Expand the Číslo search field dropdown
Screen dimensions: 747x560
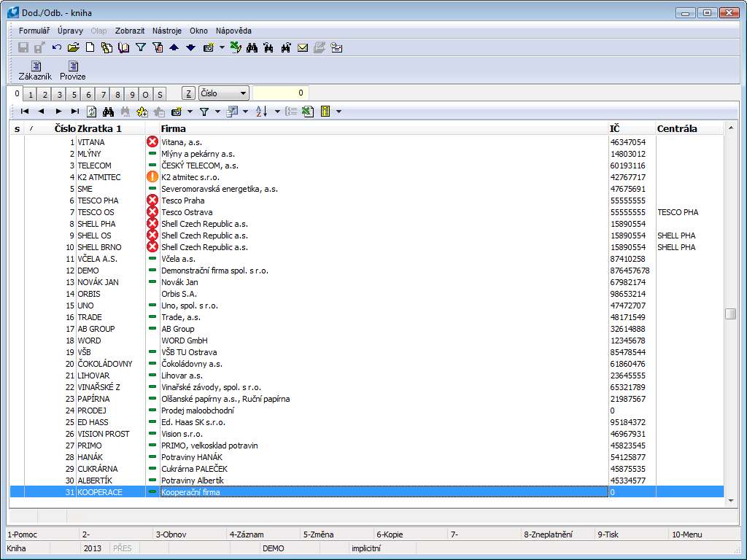pyautogui.click(x=242, y=94)
